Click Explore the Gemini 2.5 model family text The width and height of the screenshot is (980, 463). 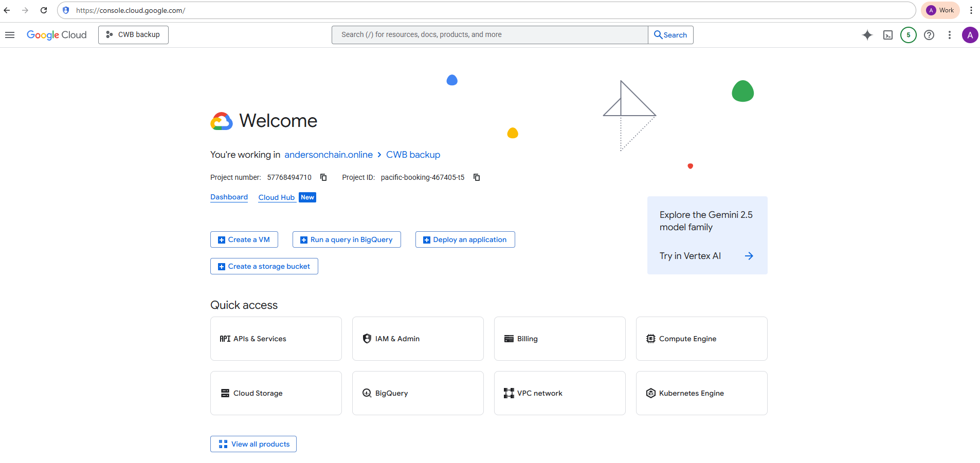click(706, 221)
